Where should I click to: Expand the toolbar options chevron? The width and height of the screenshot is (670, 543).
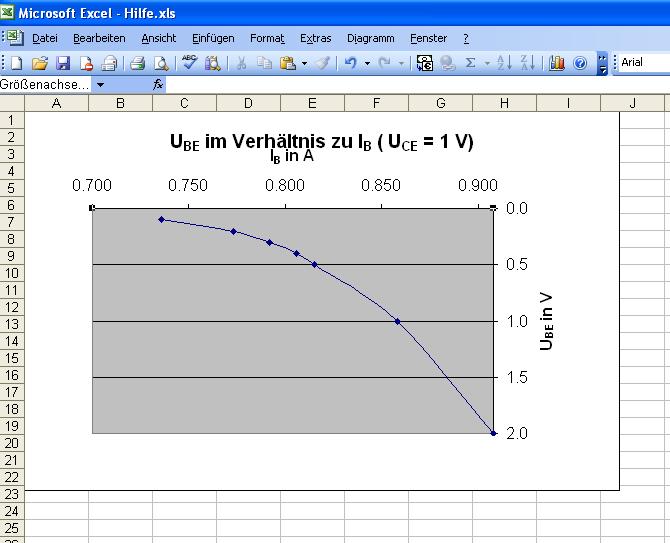coord(602,63)
